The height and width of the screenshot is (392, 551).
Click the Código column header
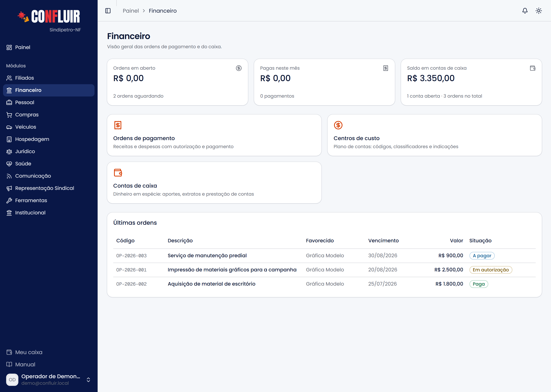coord(126,241)
